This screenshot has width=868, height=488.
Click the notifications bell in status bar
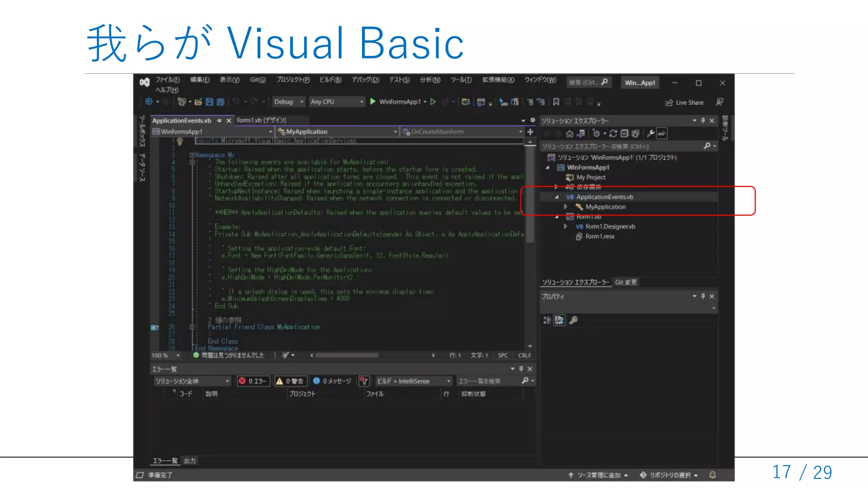tap(713, 475)
